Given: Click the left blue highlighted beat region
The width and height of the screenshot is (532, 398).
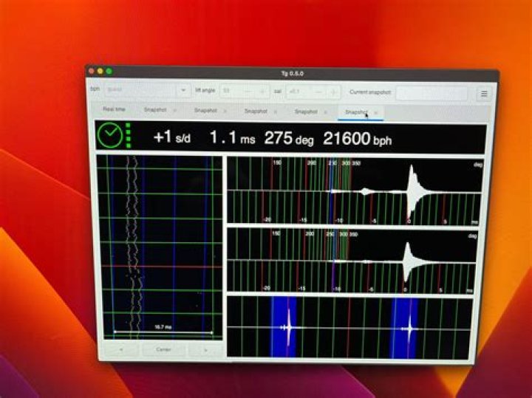Looking at the screenshot, I should pyautogui.click(x=284, y=327).
